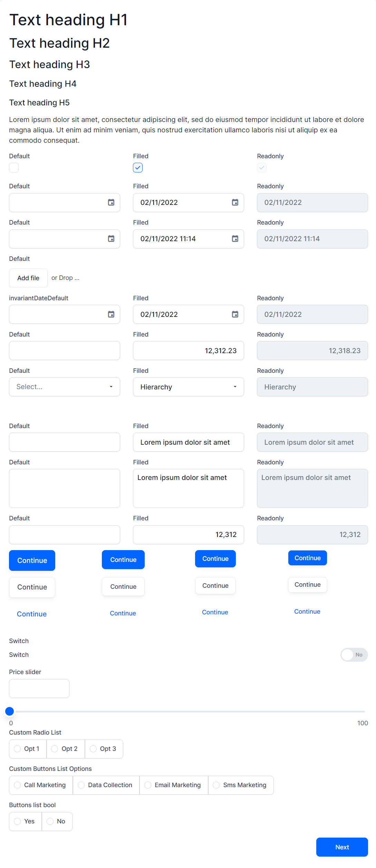Uncheck the Filled checkbox
Screen dimensions: 376x868
click(x=138, y=168)
